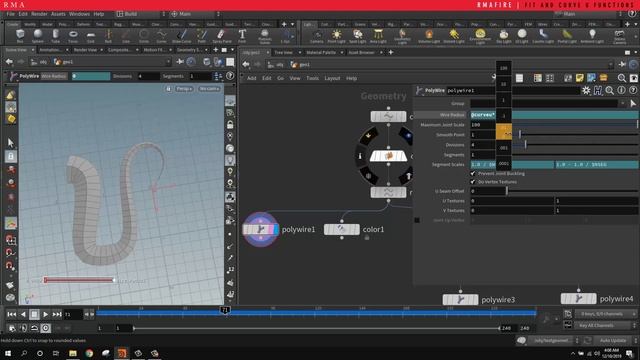The image size is (640, 360).
Task: Open the Render menu
Action: pos(39,14)
